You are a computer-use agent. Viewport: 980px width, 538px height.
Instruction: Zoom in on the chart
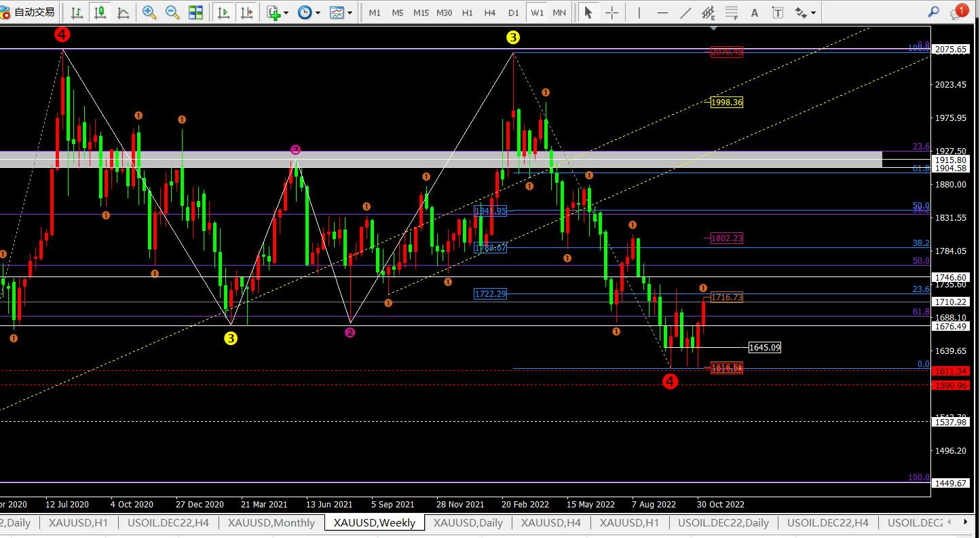(149, 12)
